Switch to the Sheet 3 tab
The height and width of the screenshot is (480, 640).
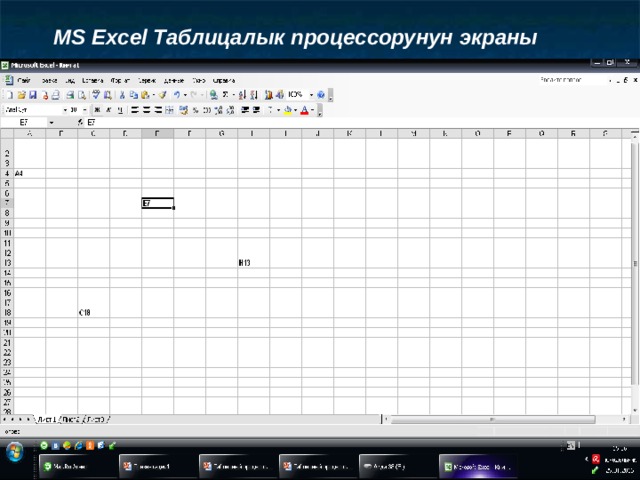[x=96, y=419]
